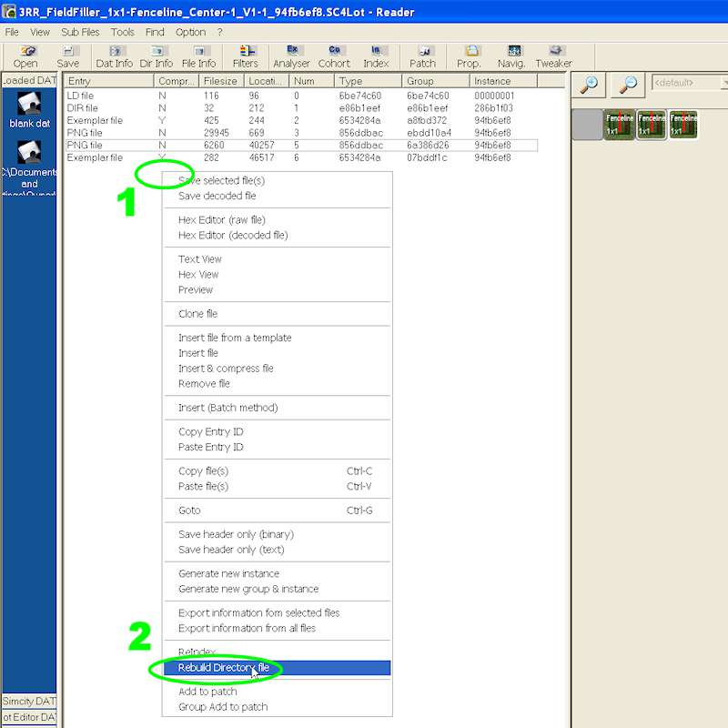
Task: Select the C:\Documents and Settings dat icon
Action: [29, 167]
